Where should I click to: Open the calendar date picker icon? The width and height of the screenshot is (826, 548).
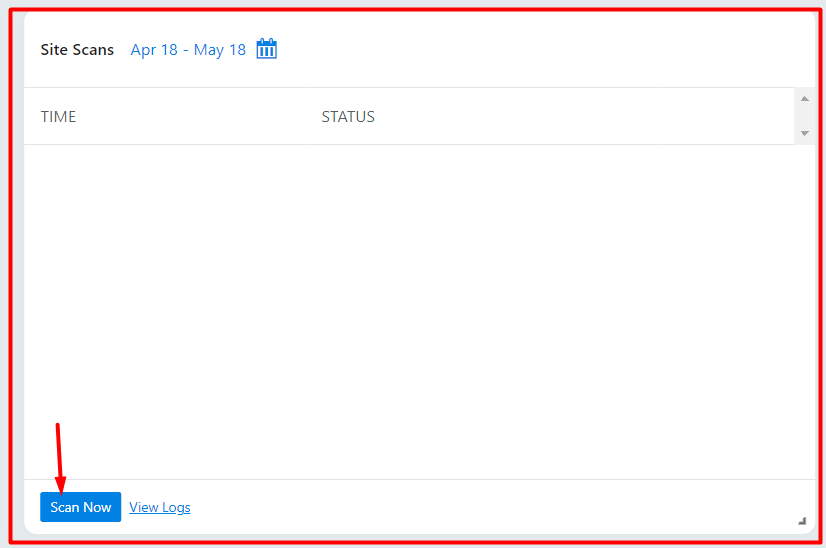tap(267, 49)
